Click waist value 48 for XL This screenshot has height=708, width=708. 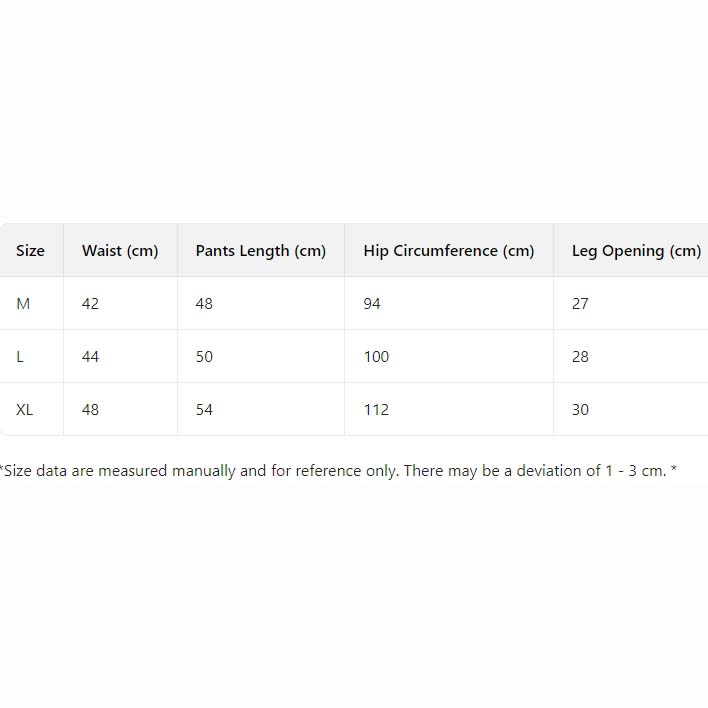pyautogui.click(x=90, y=410)
